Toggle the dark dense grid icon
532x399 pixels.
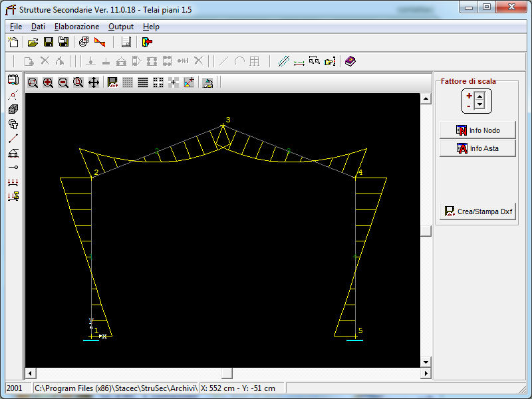(143, 82)
